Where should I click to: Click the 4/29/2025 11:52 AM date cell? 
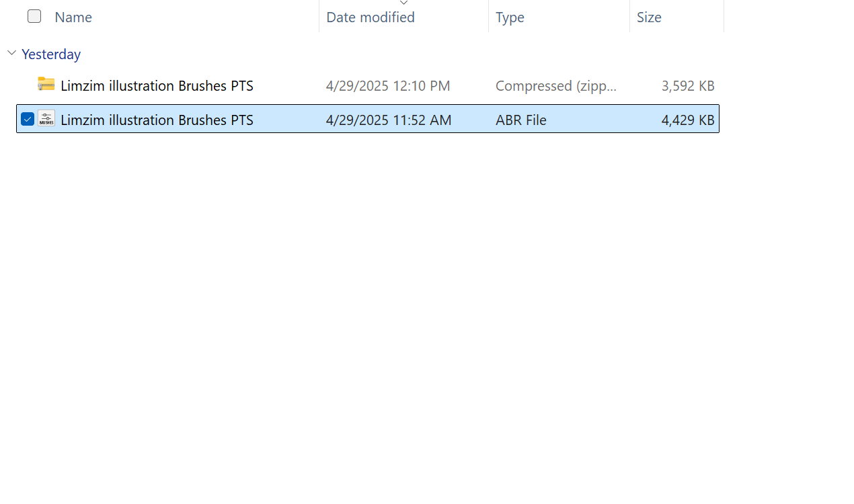(389, 120)
